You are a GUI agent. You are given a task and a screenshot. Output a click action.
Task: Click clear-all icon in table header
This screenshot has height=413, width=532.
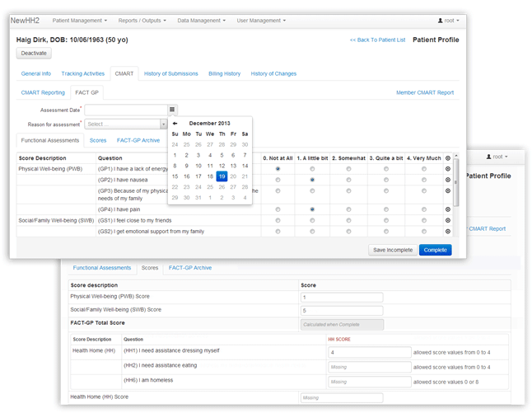coord(447,157)
